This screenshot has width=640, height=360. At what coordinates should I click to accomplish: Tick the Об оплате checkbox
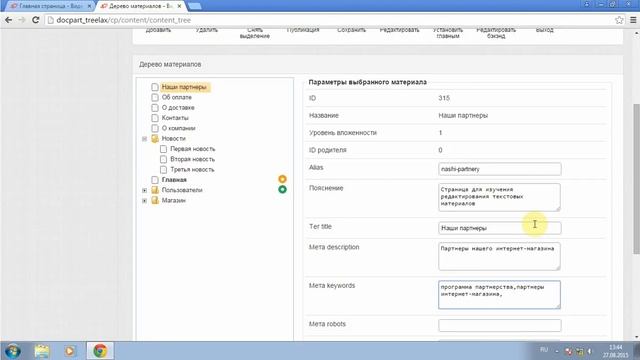click(155, 97)
